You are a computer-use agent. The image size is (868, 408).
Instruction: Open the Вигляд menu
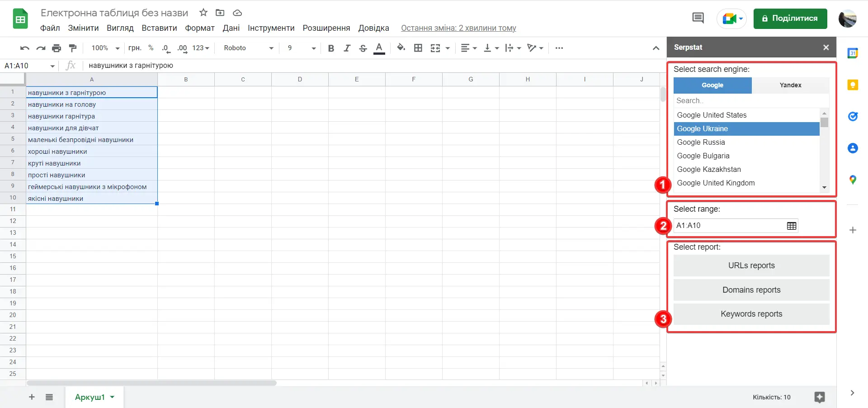coord(120,28)
